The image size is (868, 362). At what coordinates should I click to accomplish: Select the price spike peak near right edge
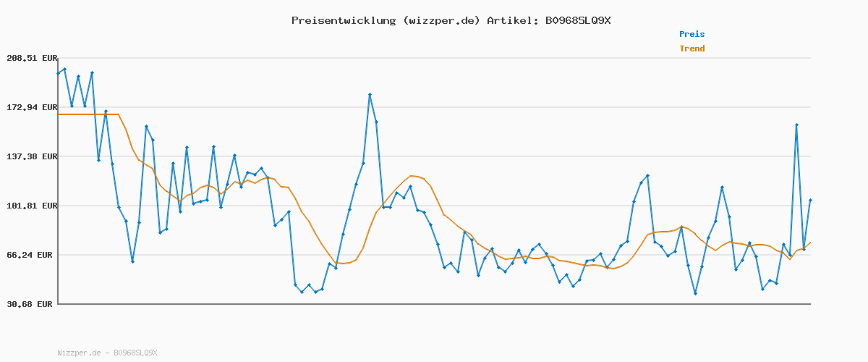(796, 125)
